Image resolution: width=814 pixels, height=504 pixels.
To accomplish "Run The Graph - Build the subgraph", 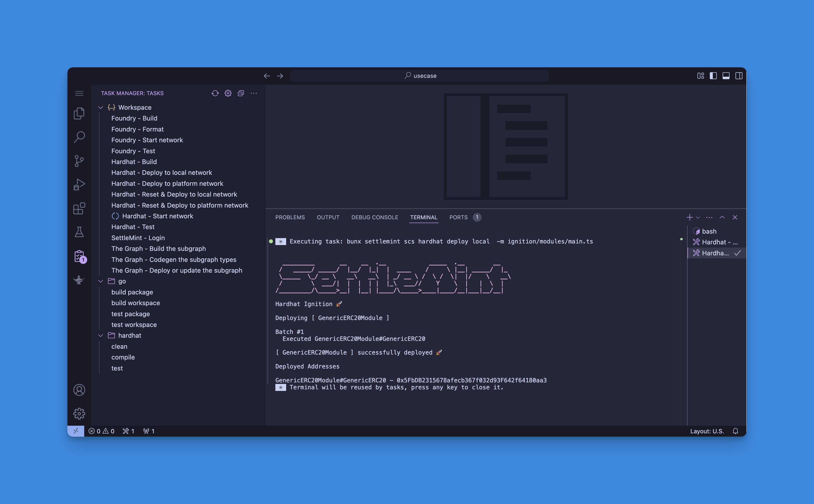I will pyautogui.click(x=158, y=249).
